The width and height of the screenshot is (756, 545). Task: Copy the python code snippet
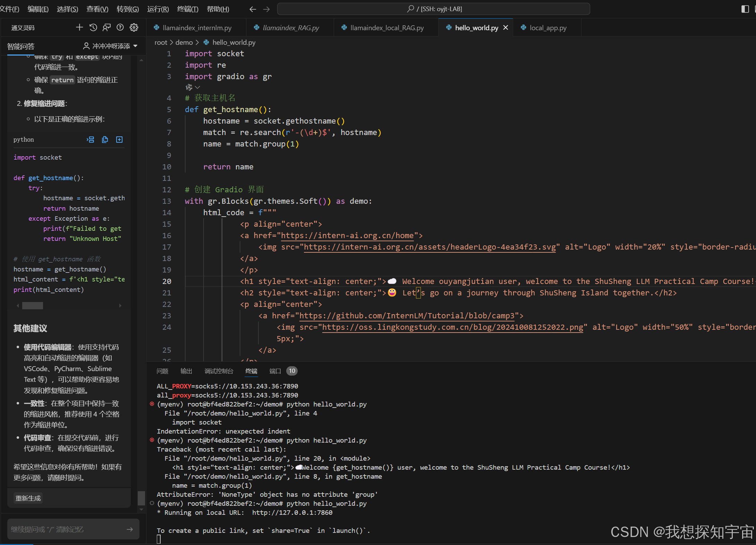tap(105, 140)
